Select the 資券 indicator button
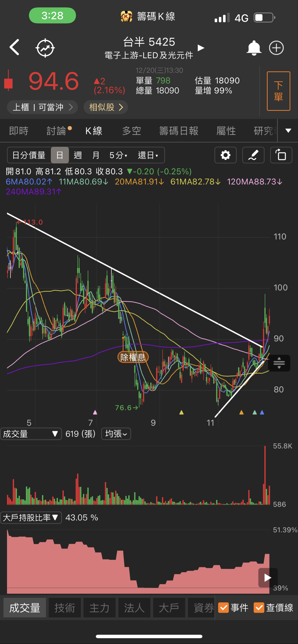 pyautogui.click(x=201, y=608)
